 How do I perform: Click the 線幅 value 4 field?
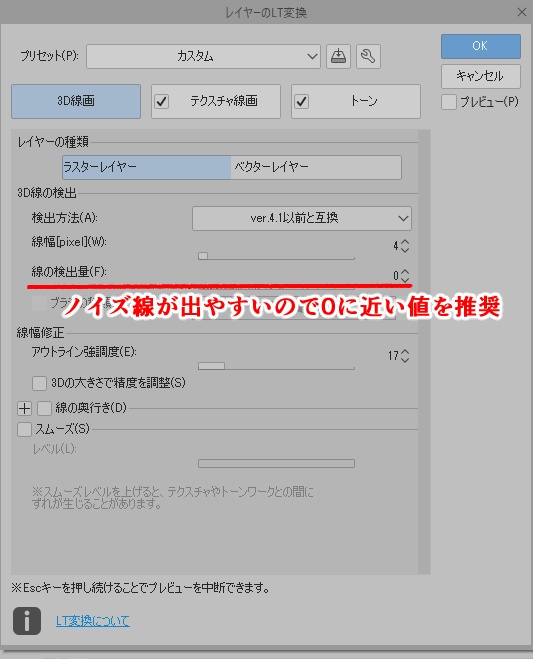click(396, 246)
